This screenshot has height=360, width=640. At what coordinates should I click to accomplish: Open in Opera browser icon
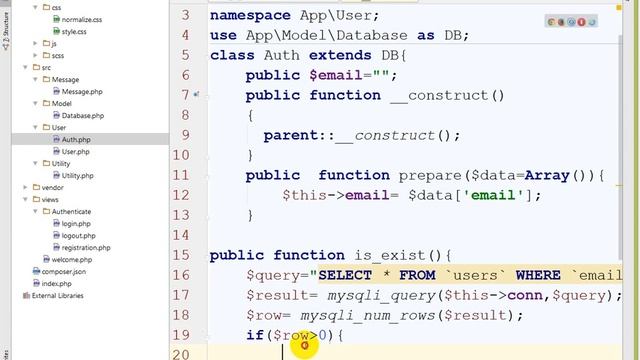tap(581, 22)
